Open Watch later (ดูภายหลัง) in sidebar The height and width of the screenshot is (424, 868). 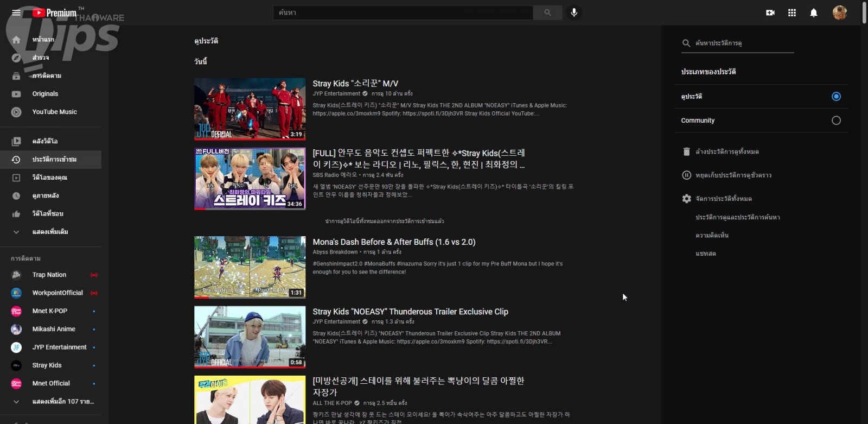50,195
